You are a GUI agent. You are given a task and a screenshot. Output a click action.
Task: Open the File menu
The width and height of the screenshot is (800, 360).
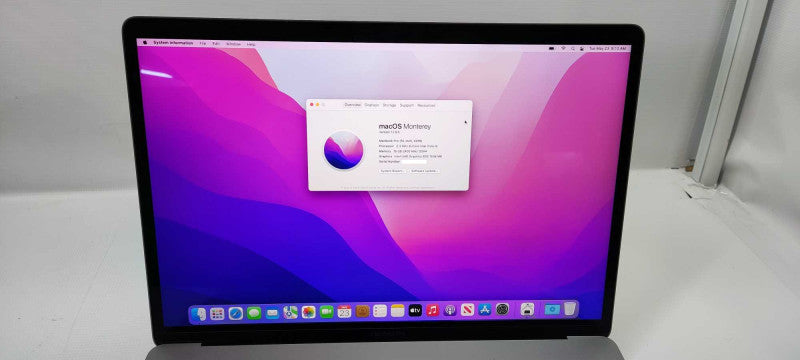(203, 44)
